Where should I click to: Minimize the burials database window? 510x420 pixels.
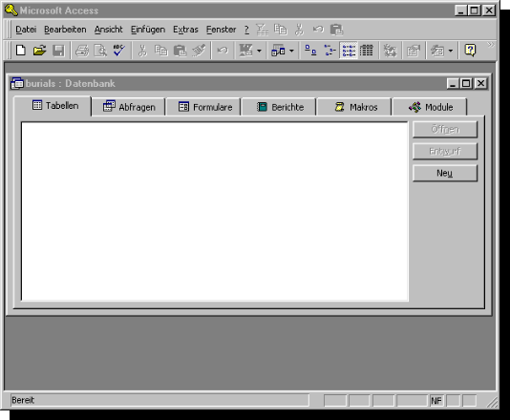pyautogui.click(x=452, y=84)
